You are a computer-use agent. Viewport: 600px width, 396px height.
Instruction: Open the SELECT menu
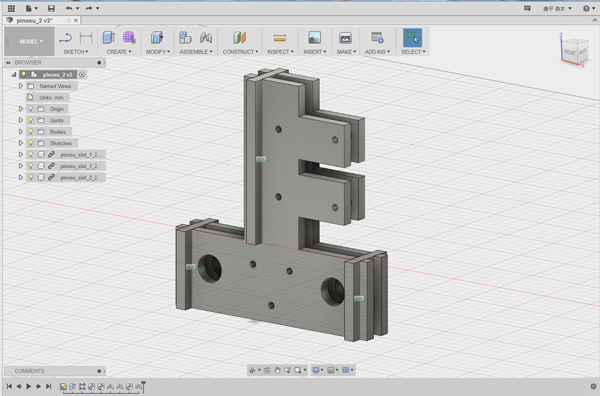413,52
